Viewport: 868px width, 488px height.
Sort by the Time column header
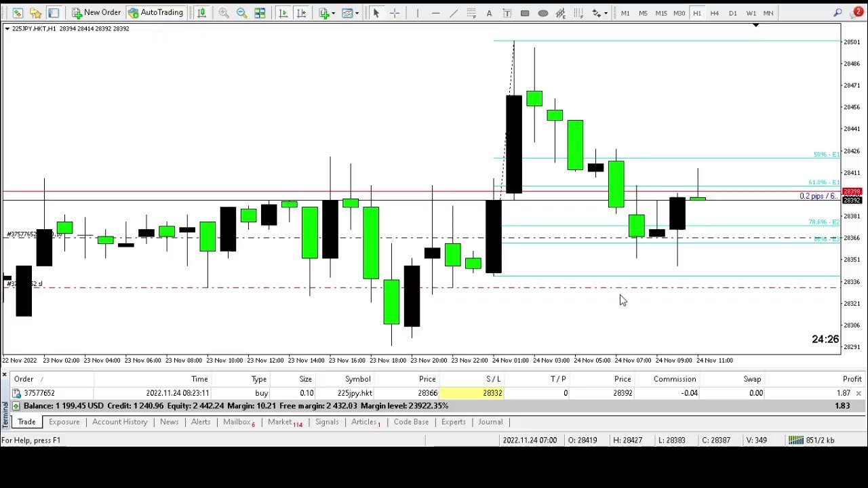click(199, 379)
